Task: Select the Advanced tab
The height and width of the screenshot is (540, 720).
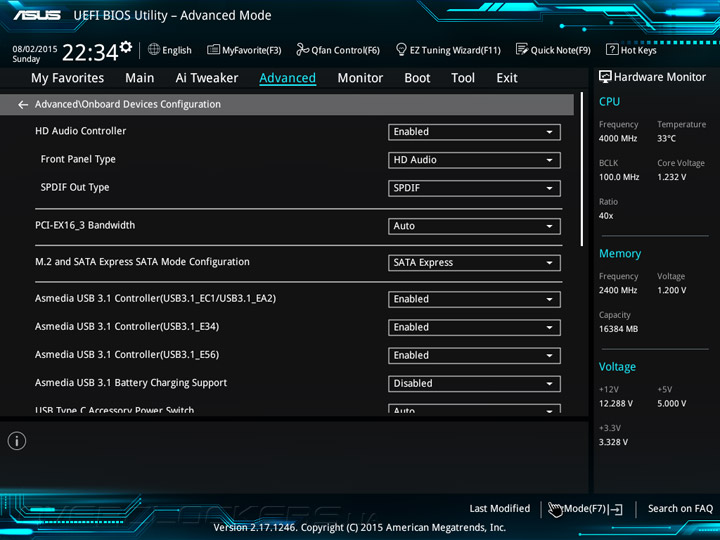Action: 287,78
